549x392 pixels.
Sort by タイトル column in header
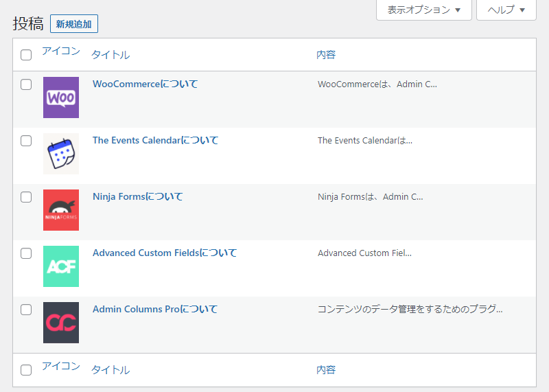pyautogui.click(x=110, y=55)
